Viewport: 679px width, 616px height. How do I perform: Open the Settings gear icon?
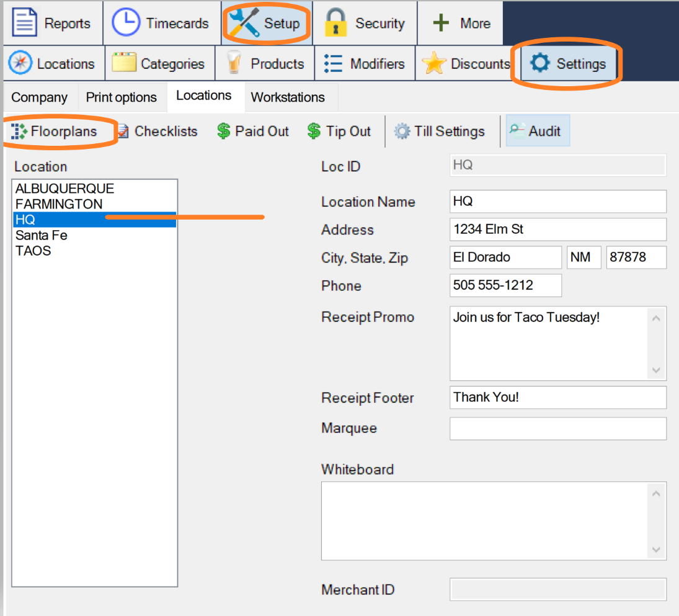click(x=539, y=63)
